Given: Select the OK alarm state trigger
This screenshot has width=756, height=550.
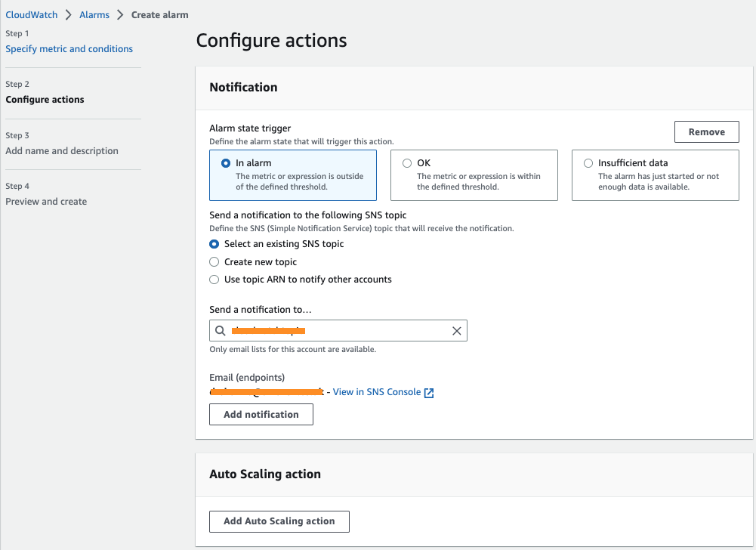Looking at the screenshot, I should [x=407, y=163].
